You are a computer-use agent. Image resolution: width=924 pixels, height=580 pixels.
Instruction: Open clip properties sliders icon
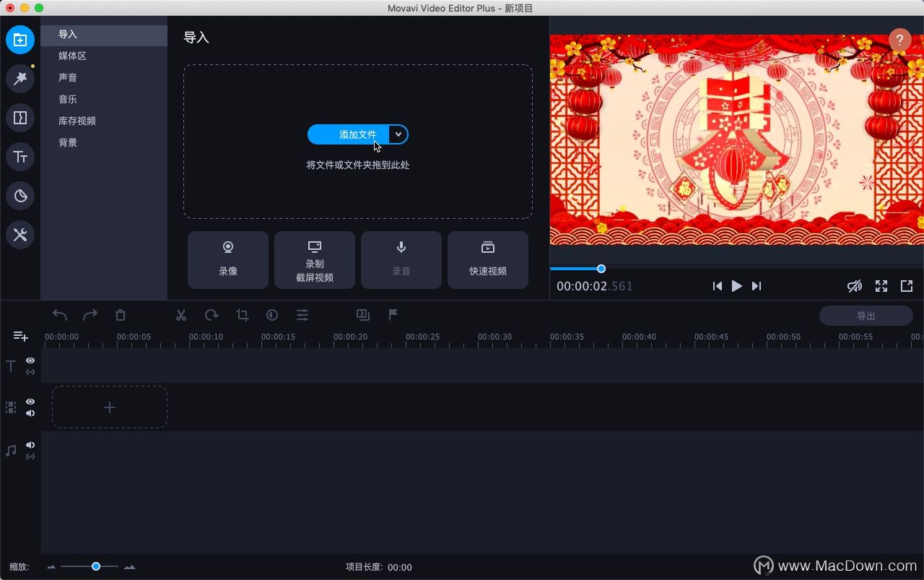302,315
